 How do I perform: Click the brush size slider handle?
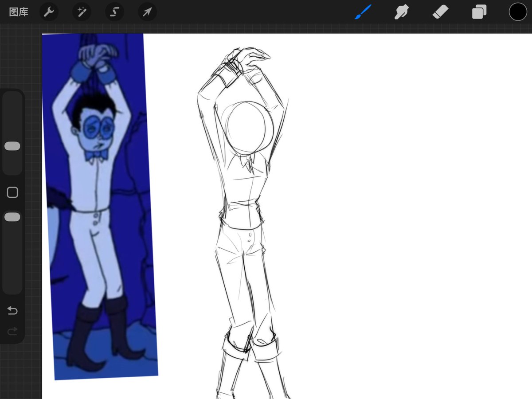[12, 146]
